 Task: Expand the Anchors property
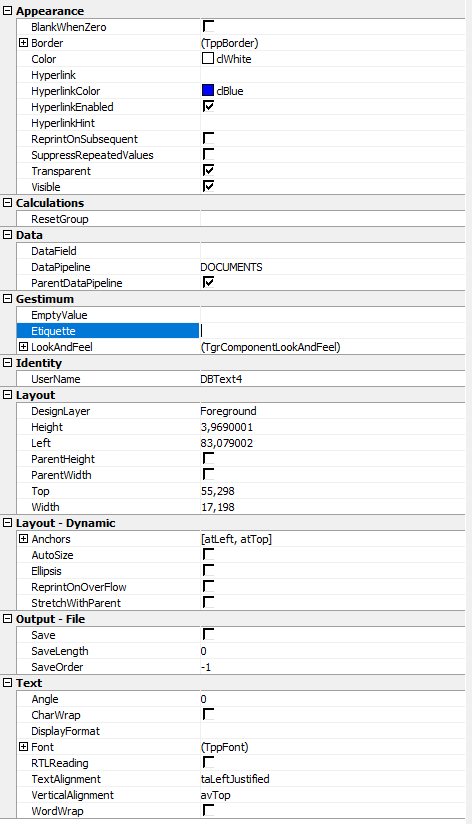[x=23, y=539]
